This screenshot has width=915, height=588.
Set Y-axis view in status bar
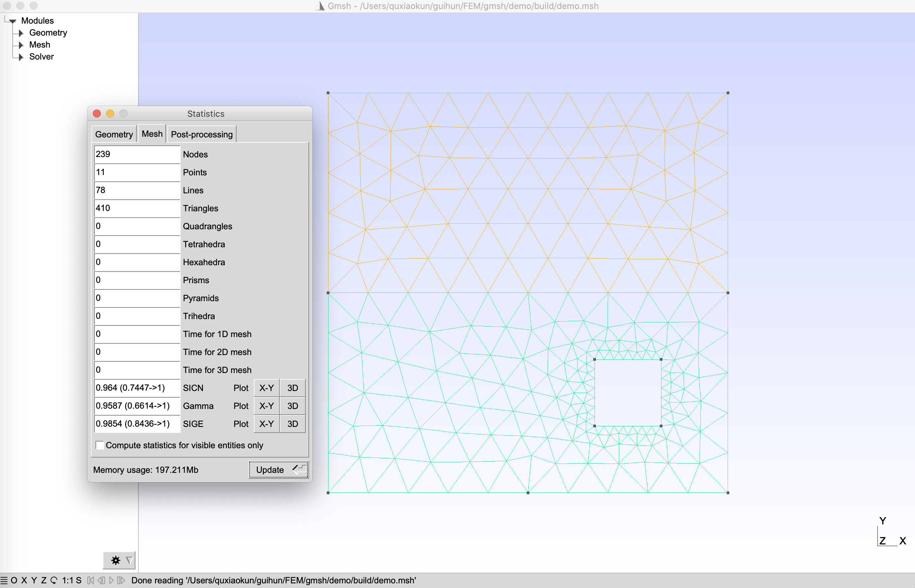tap(34, 580)
